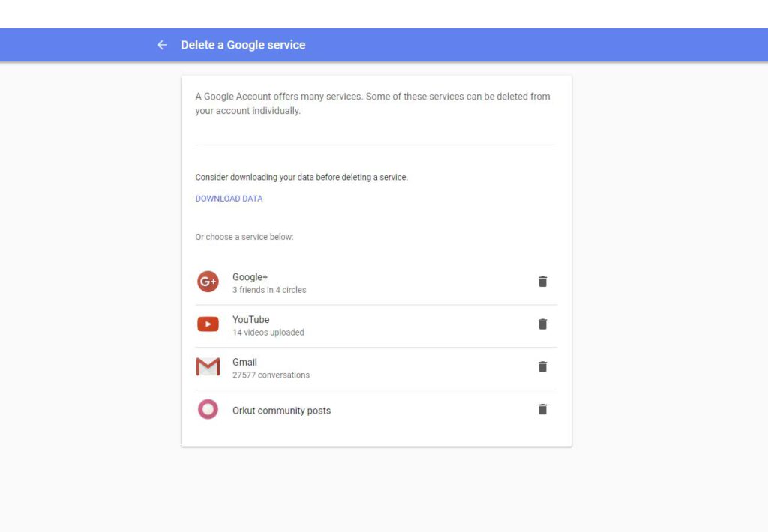Select the Orkut community posts label
The width and height of the screenshot is (768, 532).
tap(282, 411)
